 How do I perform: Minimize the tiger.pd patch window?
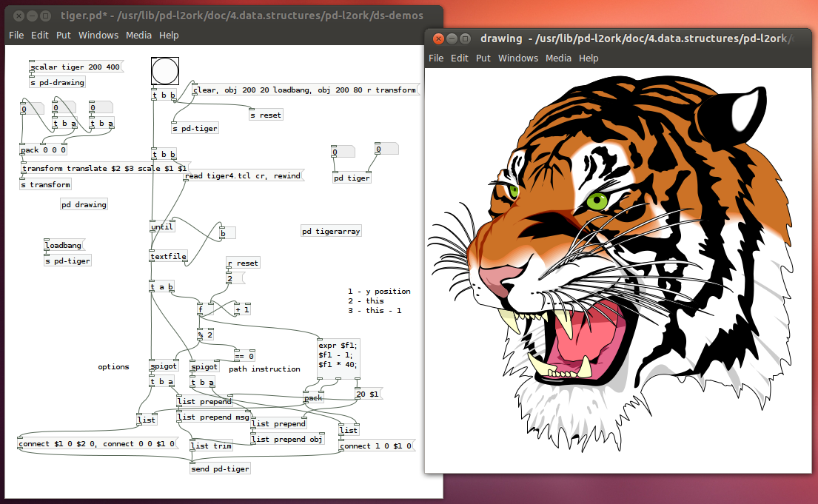pos(32,16)
